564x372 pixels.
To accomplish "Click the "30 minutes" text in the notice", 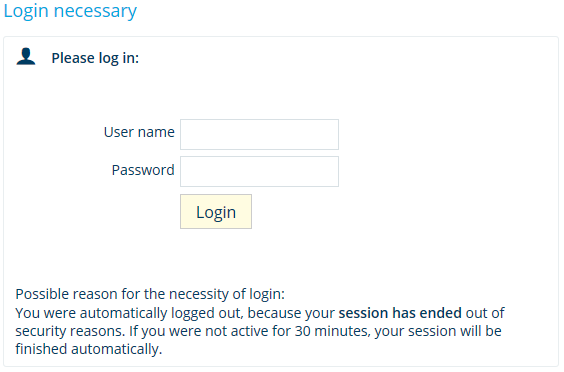I will (332, 331).
